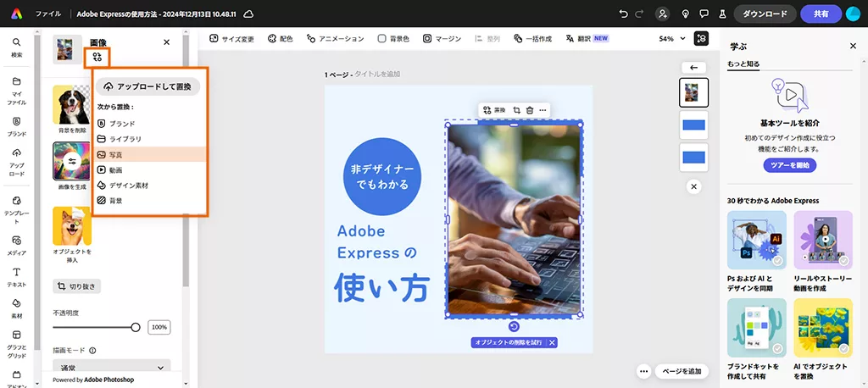Click the ページを追加 button

point(682,371)
